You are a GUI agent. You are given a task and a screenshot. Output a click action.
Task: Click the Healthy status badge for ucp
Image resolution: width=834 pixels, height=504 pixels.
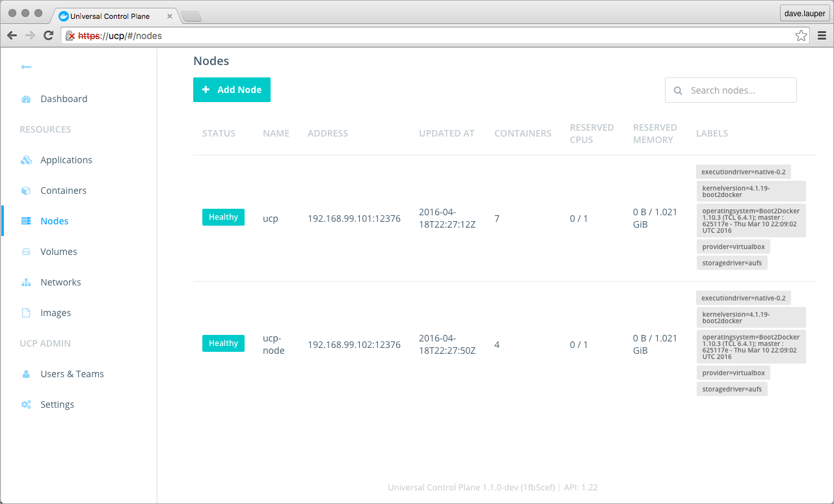click(223, 217)
